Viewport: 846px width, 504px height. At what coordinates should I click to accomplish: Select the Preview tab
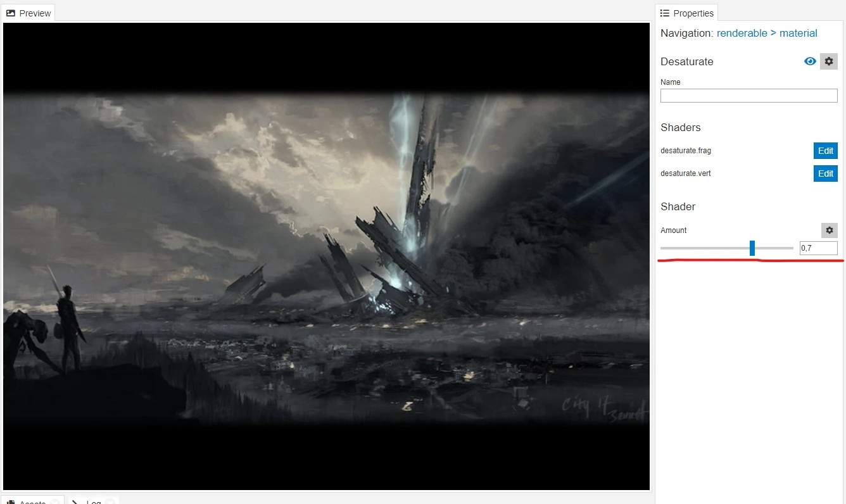(x=28, y=13)
